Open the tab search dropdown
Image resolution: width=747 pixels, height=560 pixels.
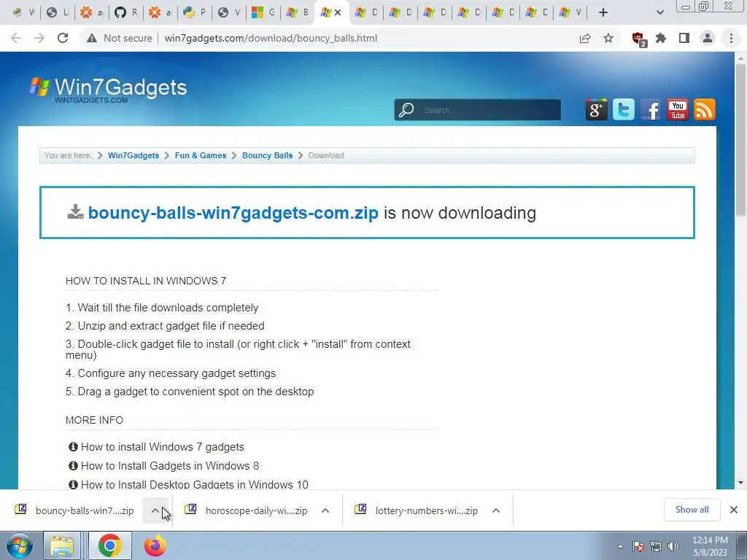tap(659, 12)
